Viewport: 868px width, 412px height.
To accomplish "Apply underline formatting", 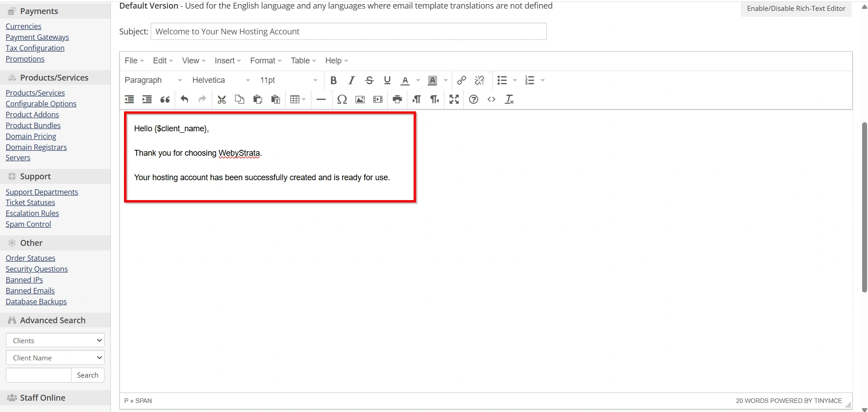I will tap(387, 81).
